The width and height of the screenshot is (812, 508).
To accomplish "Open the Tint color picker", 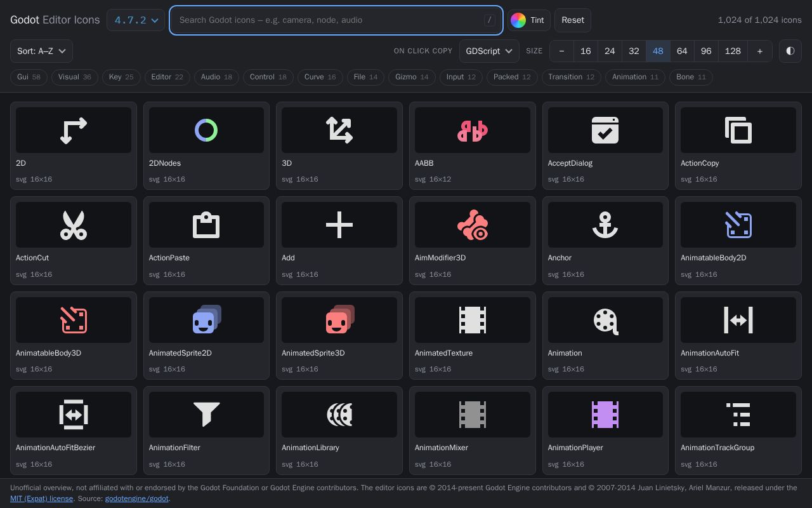I will coord(528,20).
